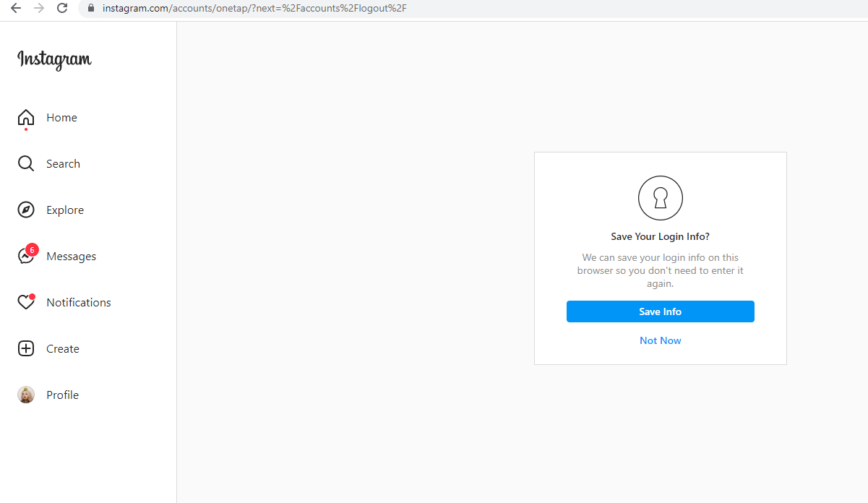Image resolution: width=868 pixels, height=503 pixels.
Task: Open Messages from sidebar
Action: click(x=71, y=257)
